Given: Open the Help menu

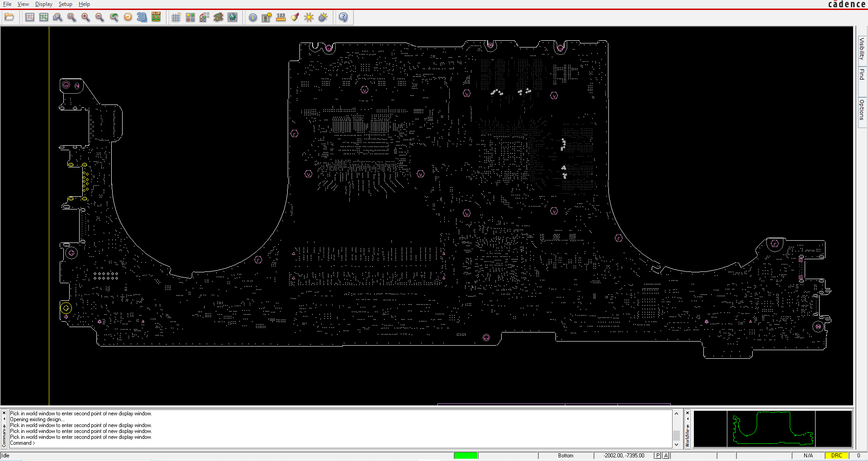Looking at the screenshot, I should tap(84, 4).
